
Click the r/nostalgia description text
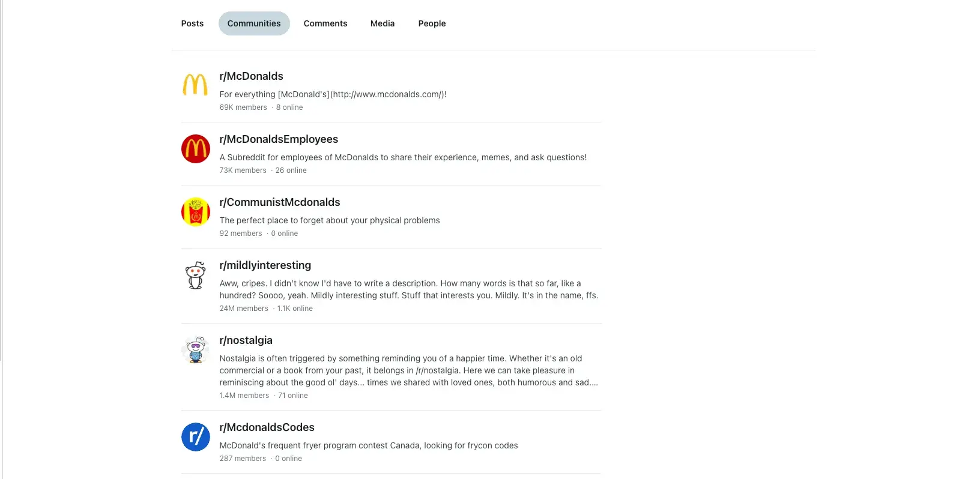click(408, 370)
